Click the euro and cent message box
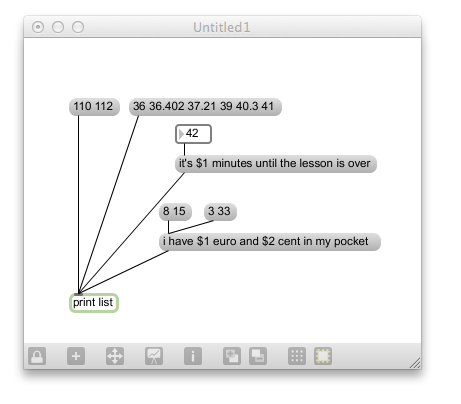461x404 pixels. [270, 242]
